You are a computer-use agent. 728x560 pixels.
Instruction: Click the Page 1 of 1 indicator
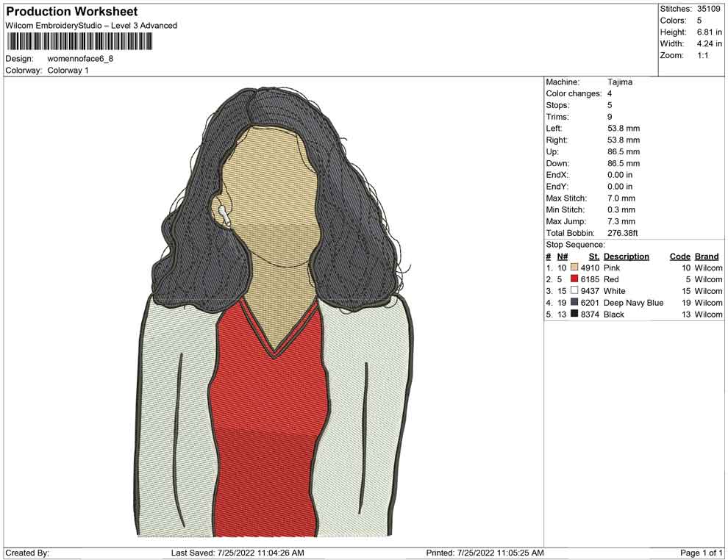click(701, 553)
